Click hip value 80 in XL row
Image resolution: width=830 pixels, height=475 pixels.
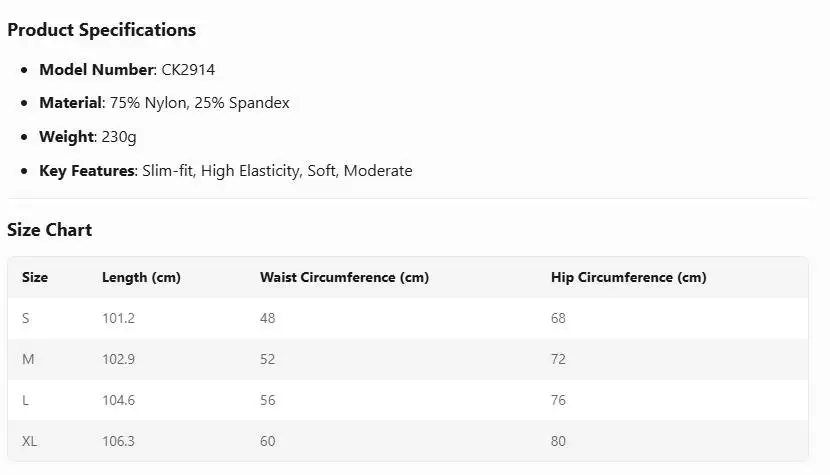click(558, 441)
